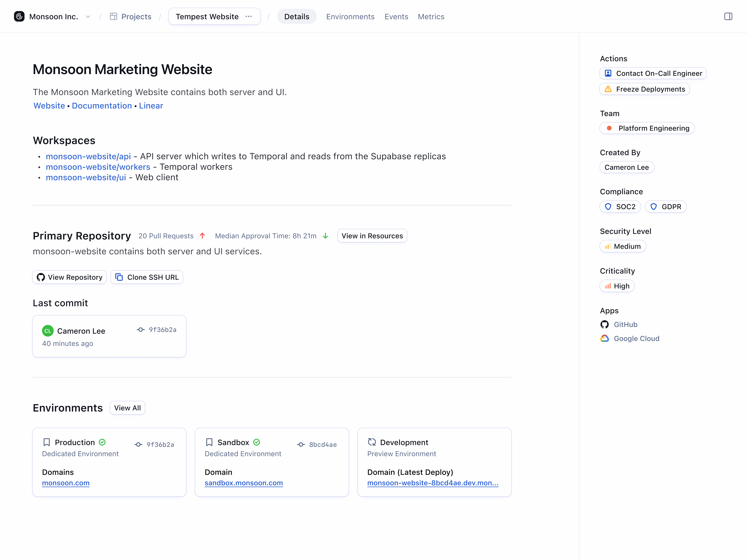The width and height of the screenshot is (747, 560).
Task: Click the Development refresh cycle icon
Action: [x=372, y=442]
